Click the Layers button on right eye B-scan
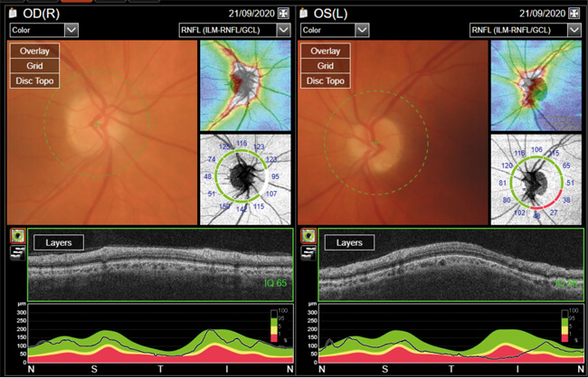 tap(59, 242)
